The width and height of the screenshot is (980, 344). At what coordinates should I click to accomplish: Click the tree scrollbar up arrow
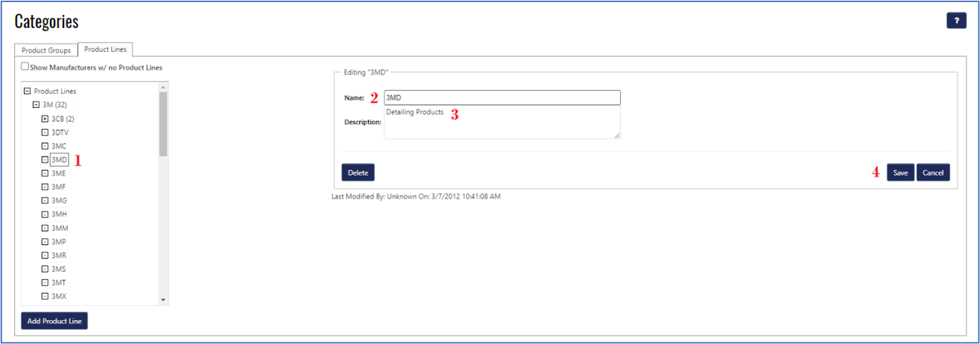[163, 88]
